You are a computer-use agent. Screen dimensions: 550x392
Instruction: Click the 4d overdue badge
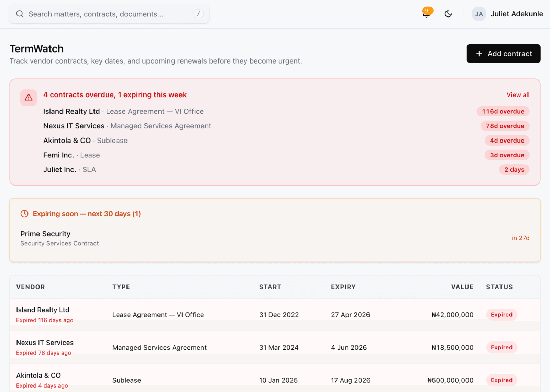[x=507, y=141]
